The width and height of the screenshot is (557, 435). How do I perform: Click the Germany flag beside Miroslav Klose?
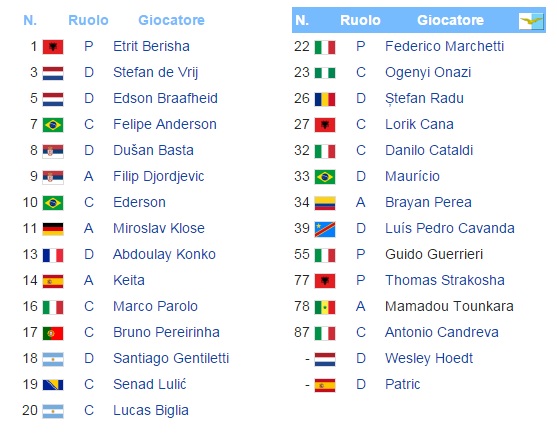[53, 229]
